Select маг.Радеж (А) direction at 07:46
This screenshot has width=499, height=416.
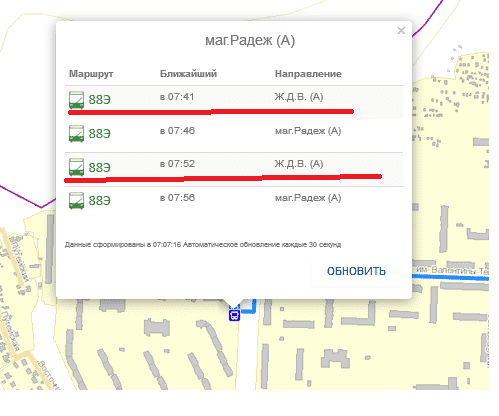pyautogui.click(x=308, y=131)
